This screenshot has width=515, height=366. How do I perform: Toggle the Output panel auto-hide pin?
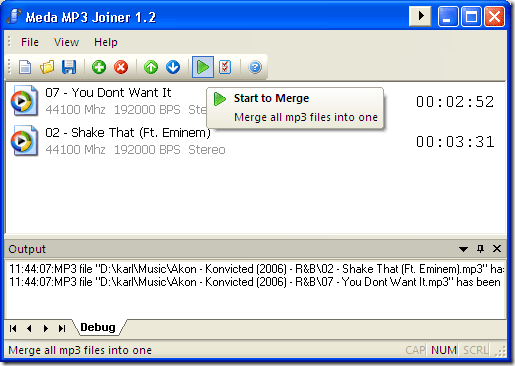coord(480,249)
